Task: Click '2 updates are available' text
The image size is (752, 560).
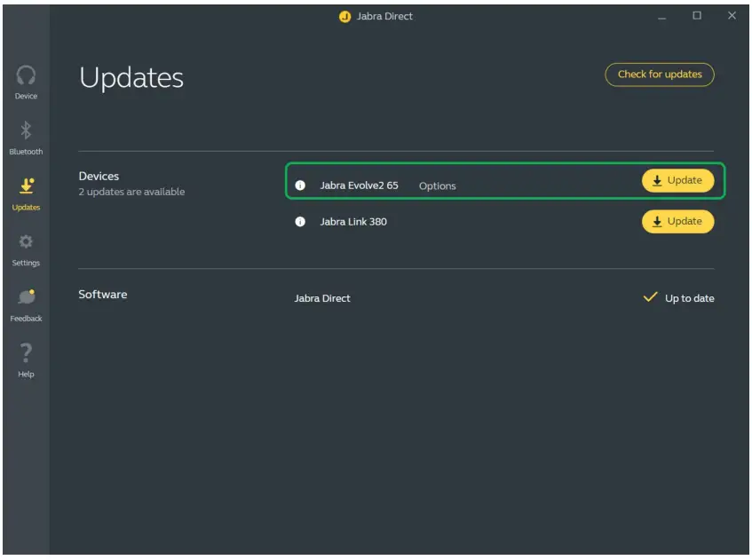Action: pos(132,192)
